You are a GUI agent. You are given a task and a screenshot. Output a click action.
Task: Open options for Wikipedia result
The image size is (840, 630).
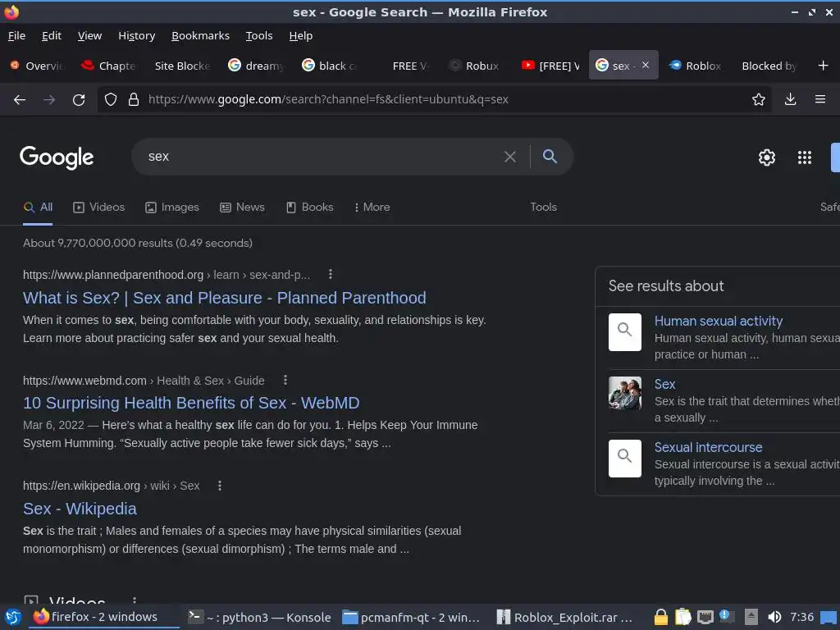220,486
